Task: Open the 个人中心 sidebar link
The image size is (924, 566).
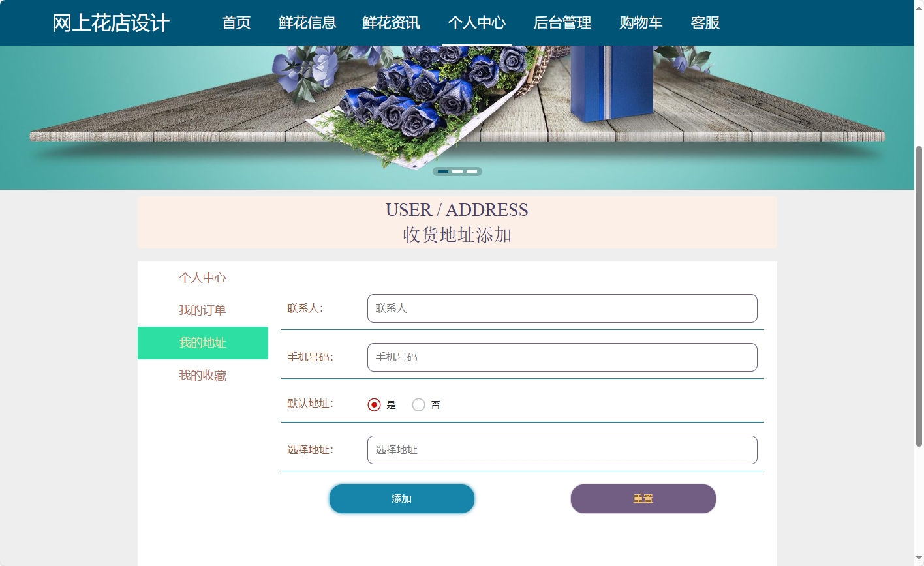Action: (x=202, y=277)
